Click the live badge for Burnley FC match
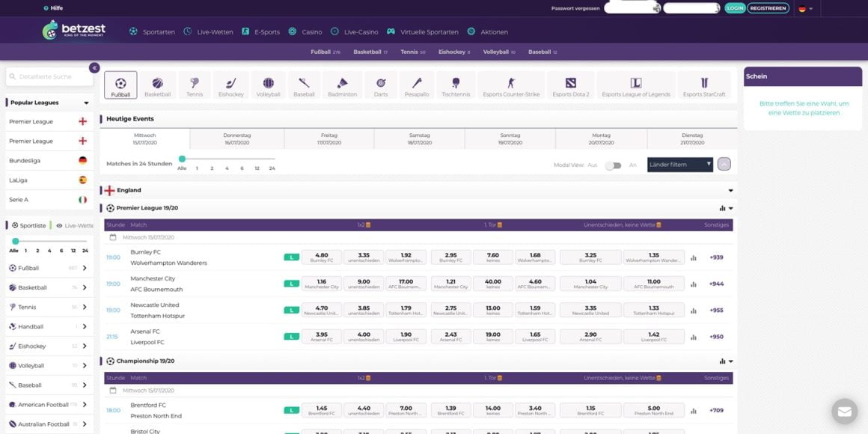Image resolution: width=868 pixels, height=434 pixels. tap(291, 257)
